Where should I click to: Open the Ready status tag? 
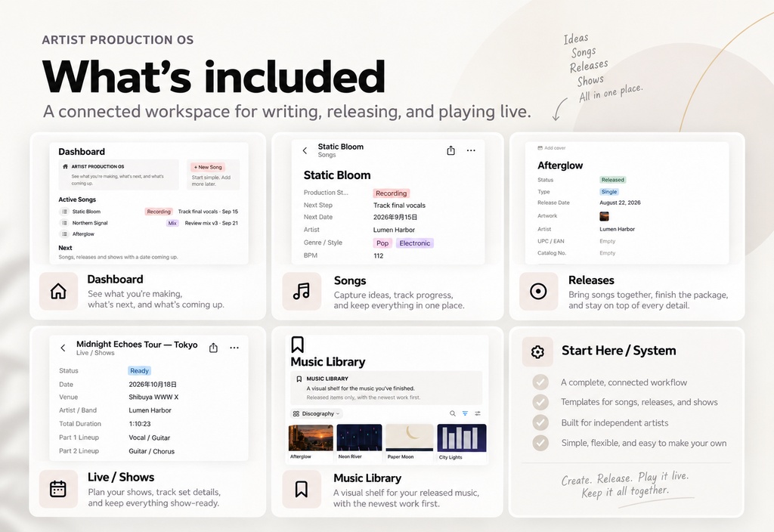pyautogui.click(x=139, y=370)
